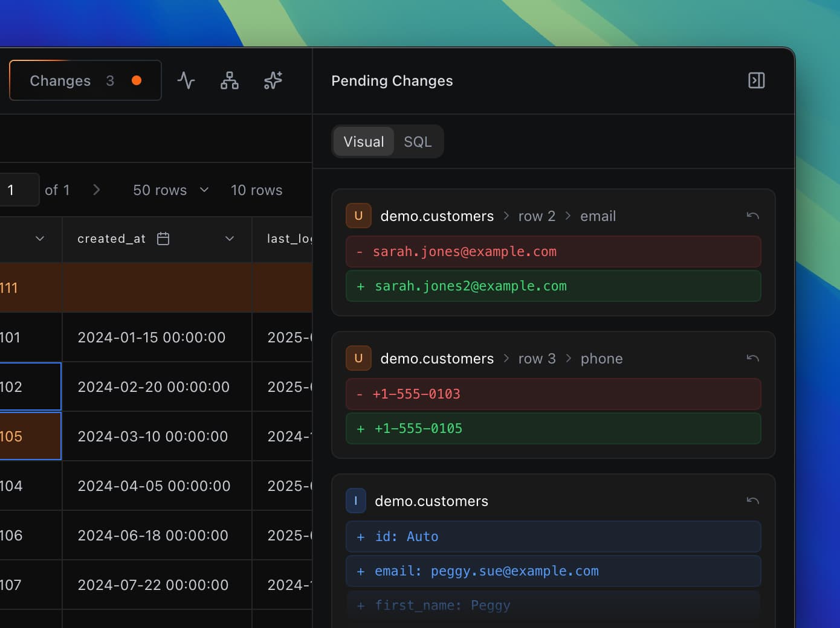Undo the row 2 email change
840x628 pixels.
click(752, 216)
